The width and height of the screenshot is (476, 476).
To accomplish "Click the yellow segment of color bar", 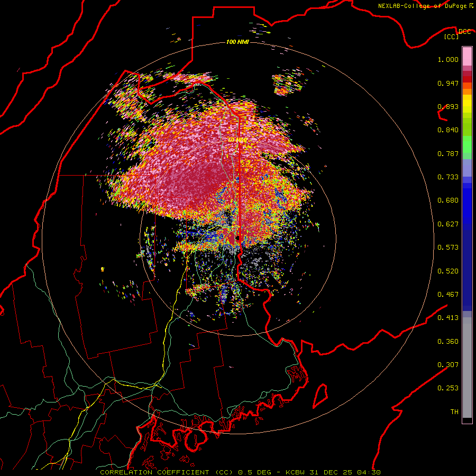I will click(x=467, y=104).
